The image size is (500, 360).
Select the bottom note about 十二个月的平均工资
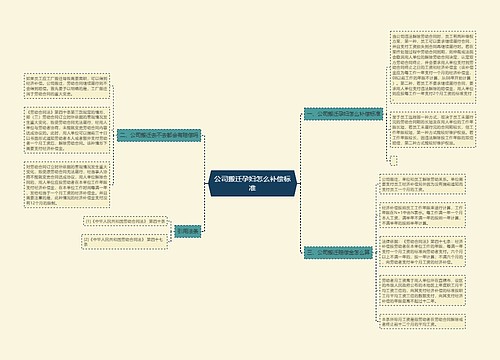coord(422,321)
